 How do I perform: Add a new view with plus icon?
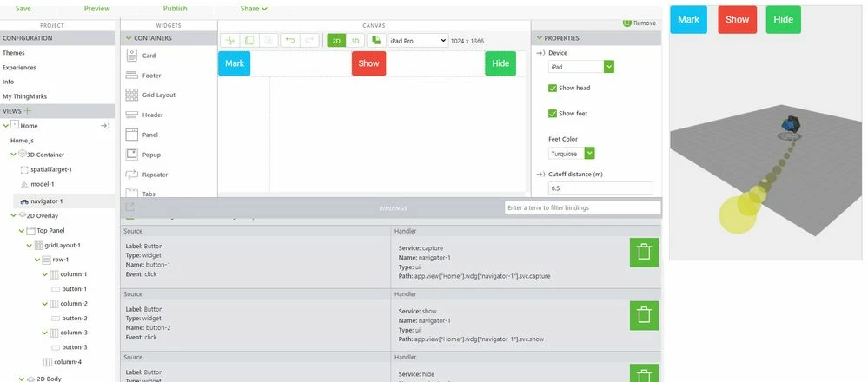[27, 111]
